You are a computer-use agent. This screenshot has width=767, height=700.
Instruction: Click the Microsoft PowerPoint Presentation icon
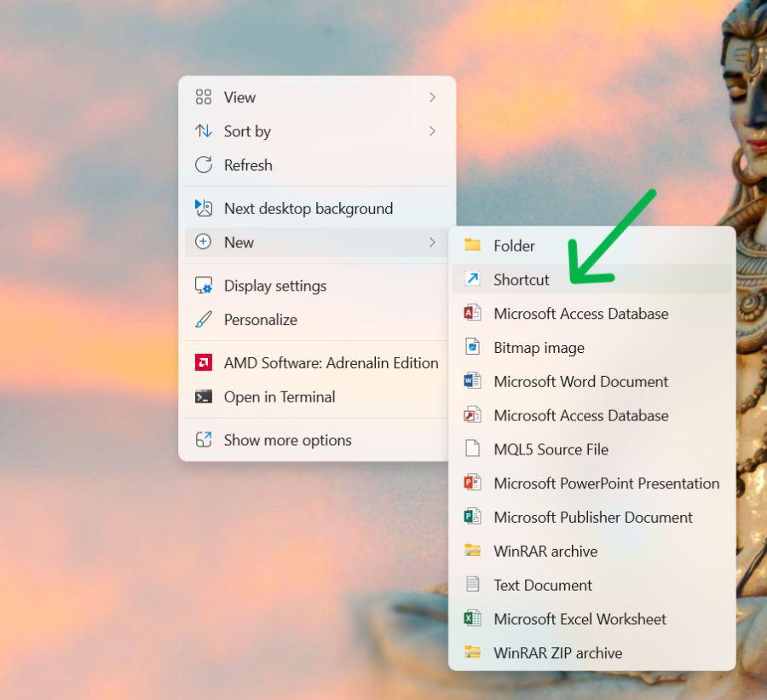point(472,483)
